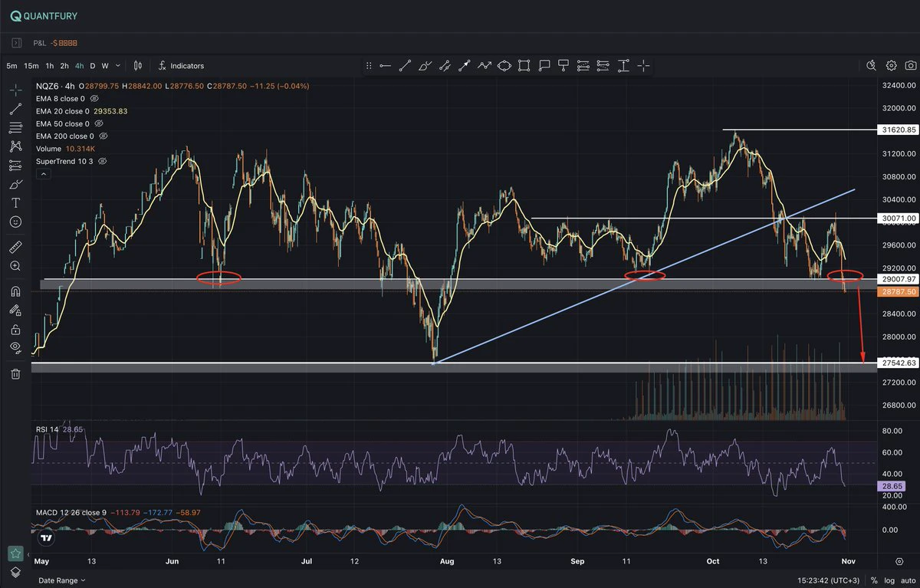The image size is (920, 588).
Task: Pick the ellipse shape tool in floating toolbar
Action: point(504,66)
